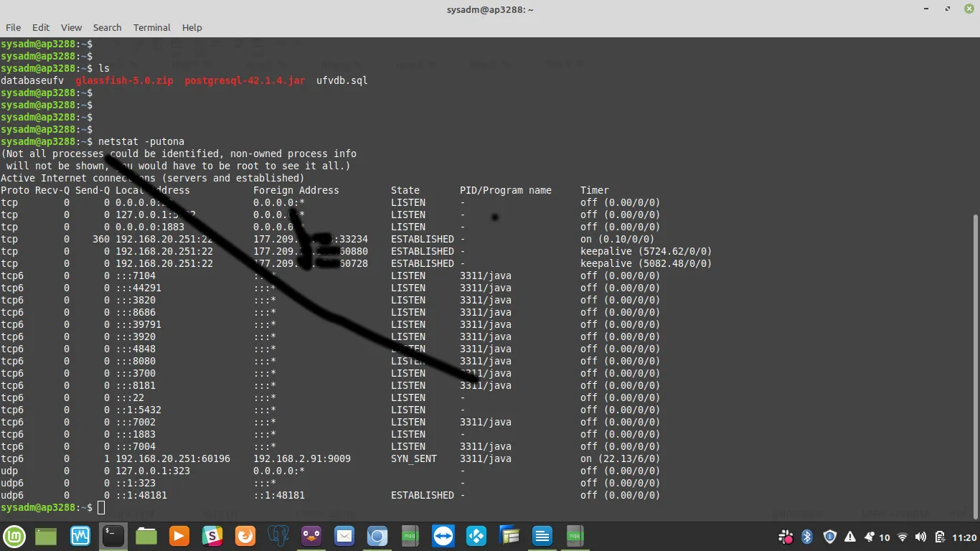
Task: Open Pidgin messenger from the taskbar
Action: point(311,536)
